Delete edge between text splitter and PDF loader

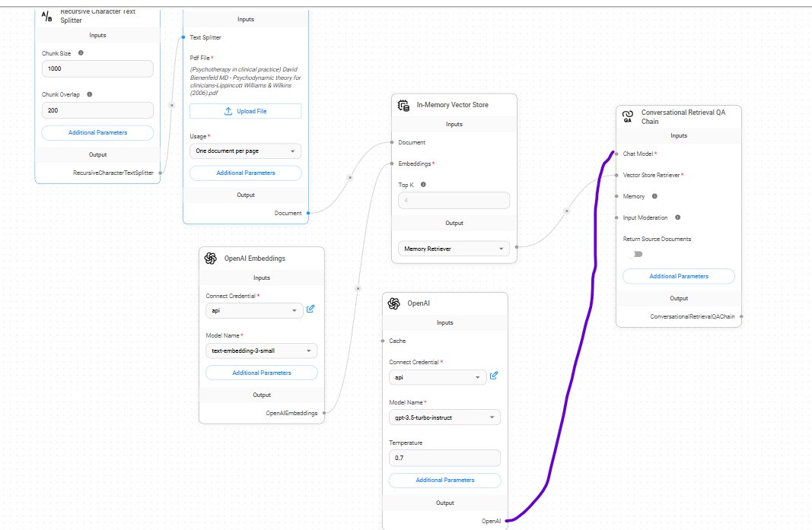pos(172,105)
